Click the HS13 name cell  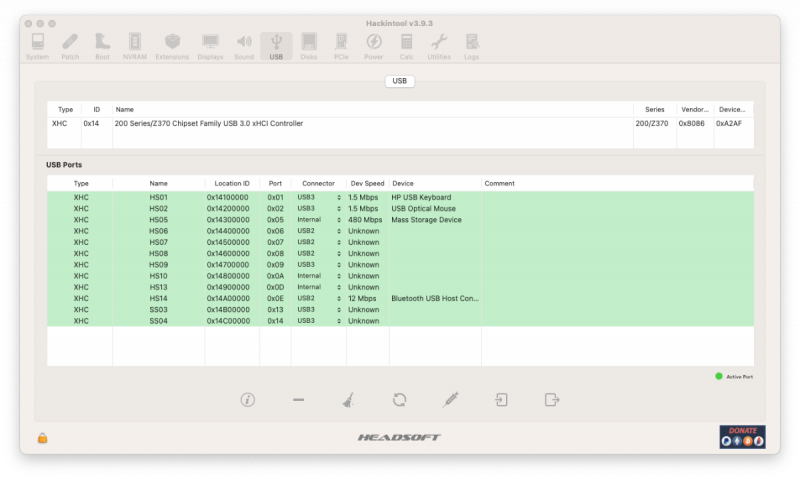click(x=158, y=287)
